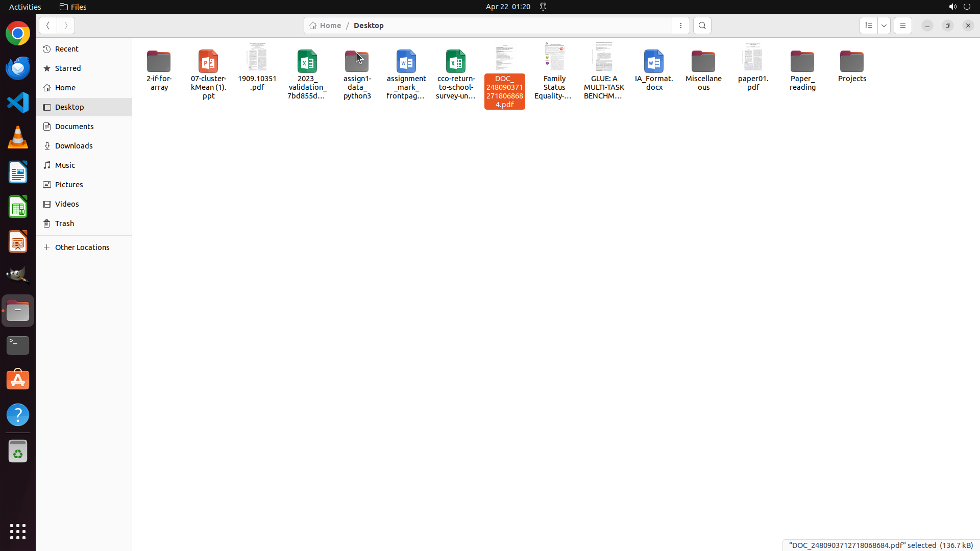Open the hamburger main menu
980x551 pixels.
[902, 26]
